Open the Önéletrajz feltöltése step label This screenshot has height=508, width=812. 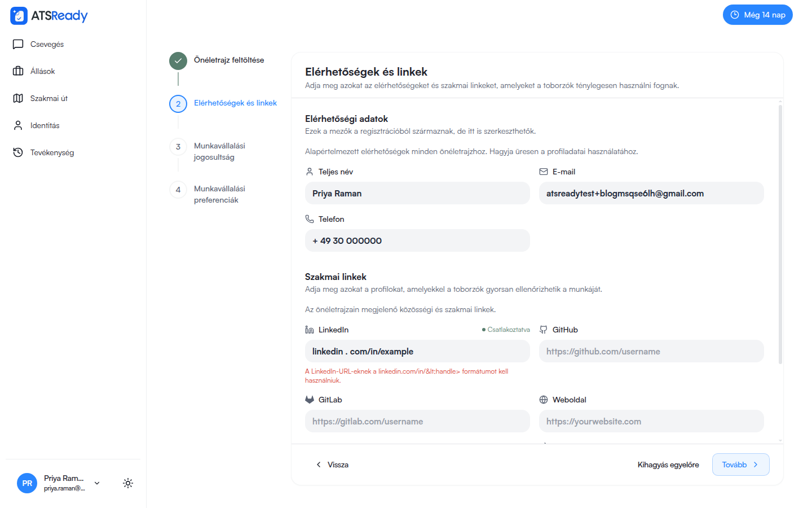[229, 60]
